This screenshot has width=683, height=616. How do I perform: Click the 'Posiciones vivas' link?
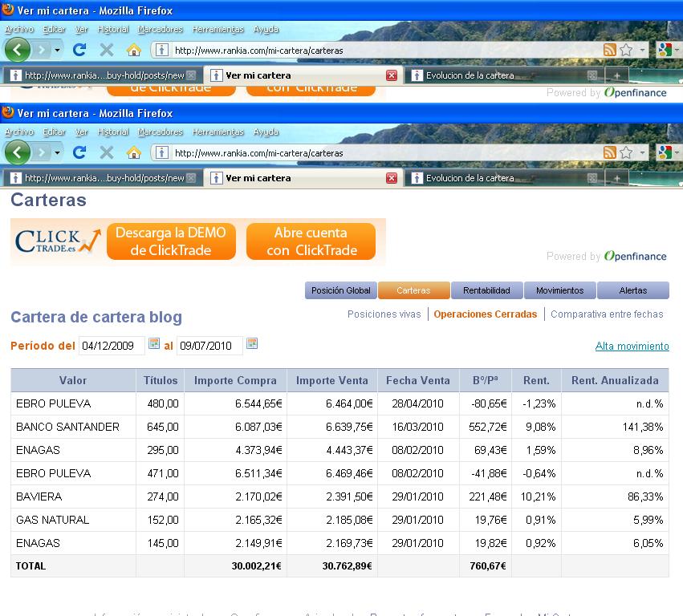(384, 314)
